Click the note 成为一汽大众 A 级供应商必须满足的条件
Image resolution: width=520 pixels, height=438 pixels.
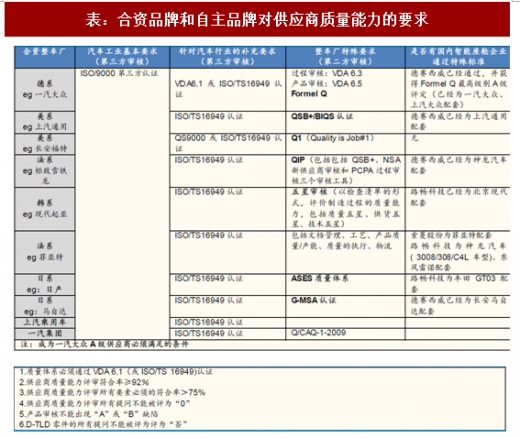pos(104,344)
